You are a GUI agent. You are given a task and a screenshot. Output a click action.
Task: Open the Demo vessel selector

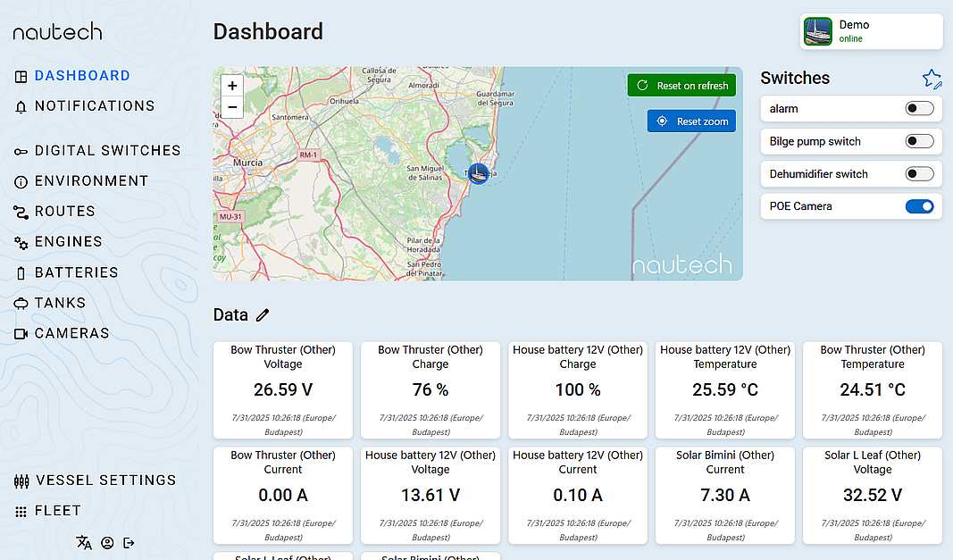(872, 31)
